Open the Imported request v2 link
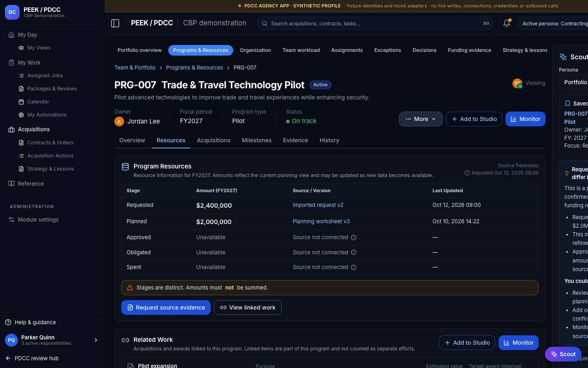 (x=318, y=205)
